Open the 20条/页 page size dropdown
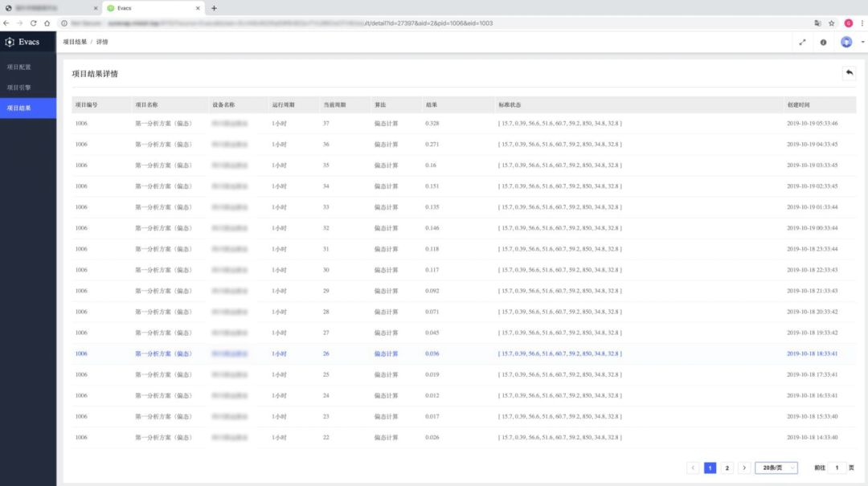Viewport: 868px width, 486px height. click(776, 468)
